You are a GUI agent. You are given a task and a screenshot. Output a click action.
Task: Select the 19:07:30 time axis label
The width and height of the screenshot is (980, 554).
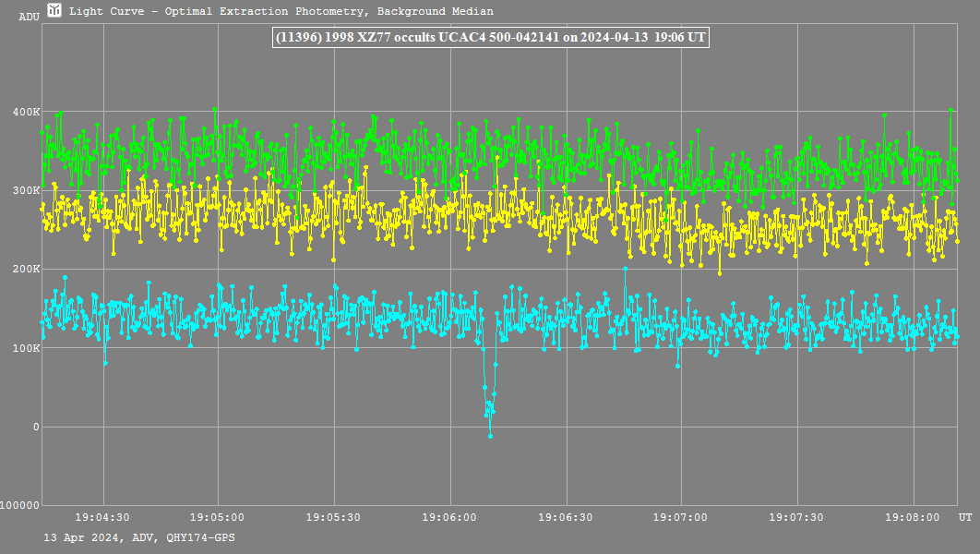point(795,518)
